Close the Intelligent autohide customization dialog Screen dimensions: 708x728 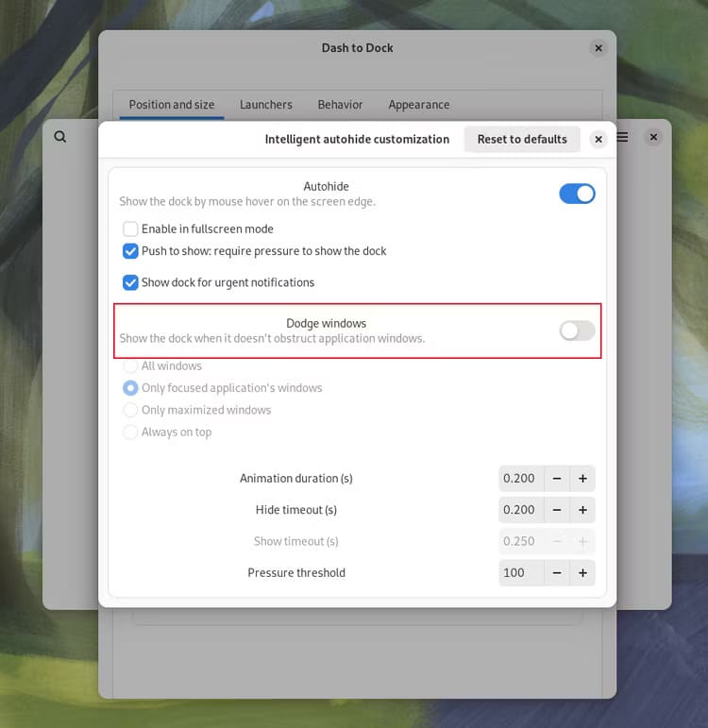(x=598, y=140)
